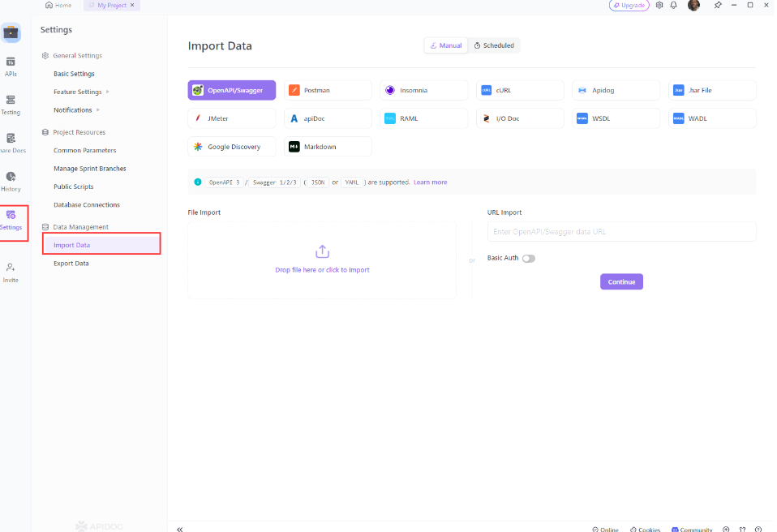
Task: Select the Markdown import format
Action: click(x=328, y=147)
